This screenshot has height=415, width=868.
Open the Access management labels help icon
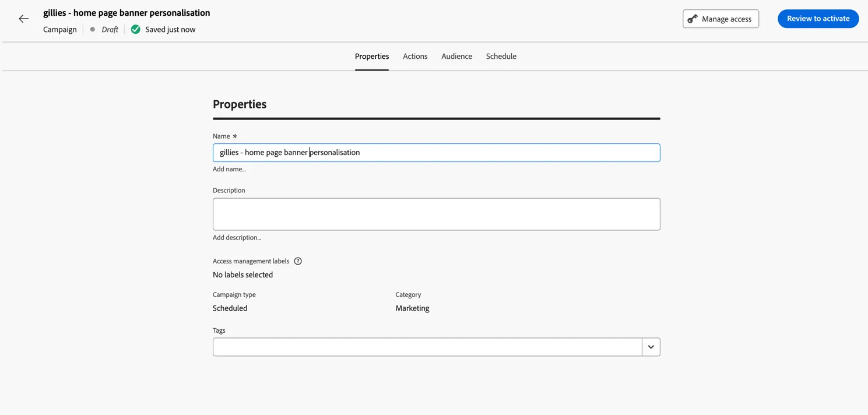pyautogui.click(x=298, y=261)
